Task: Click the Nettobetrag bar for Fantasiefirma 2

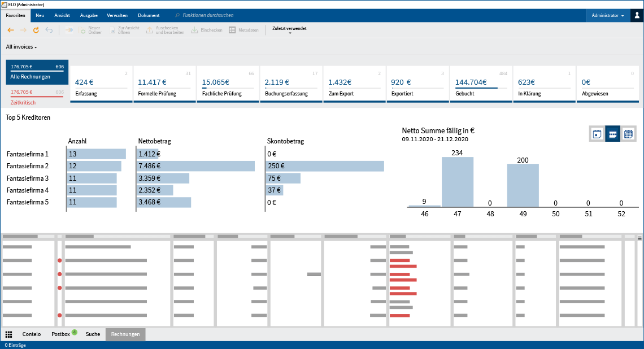Action: [195, 165]
